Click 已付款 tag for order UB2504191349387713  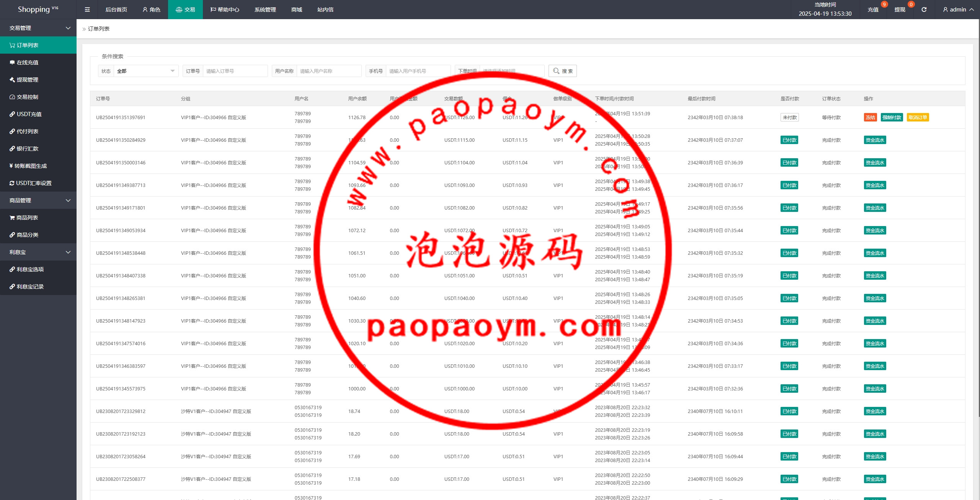(789, 185)
